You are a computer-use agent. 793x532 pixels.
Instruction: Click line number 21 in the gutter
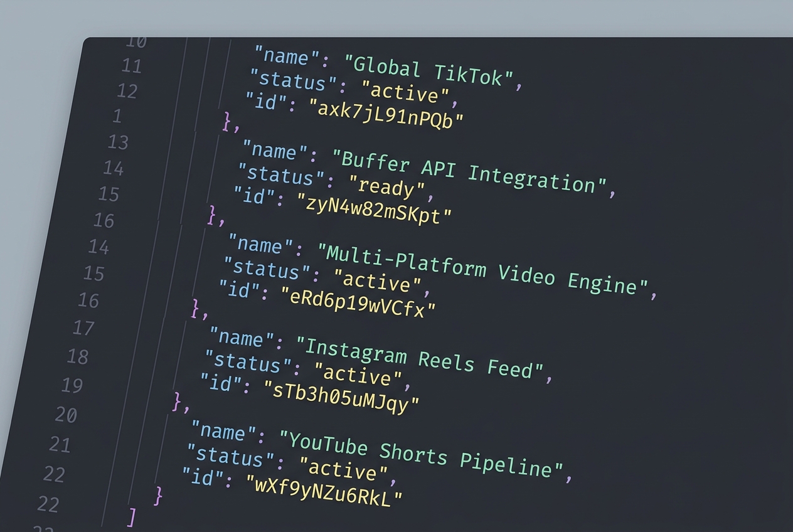tap(60, 444)
